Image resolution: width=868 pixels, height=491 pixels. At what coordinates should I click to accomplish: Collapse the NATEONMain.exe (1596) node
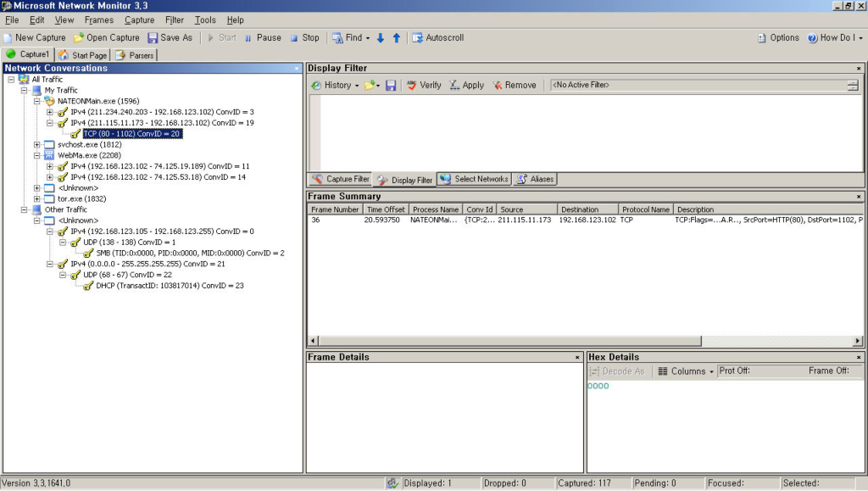[37, 101]
